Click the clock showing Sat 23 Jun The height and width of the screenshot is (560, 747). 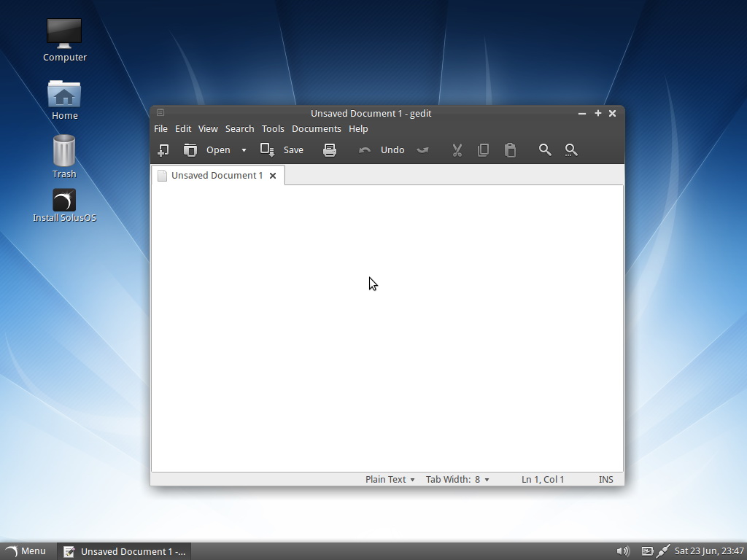coord(709,551)
